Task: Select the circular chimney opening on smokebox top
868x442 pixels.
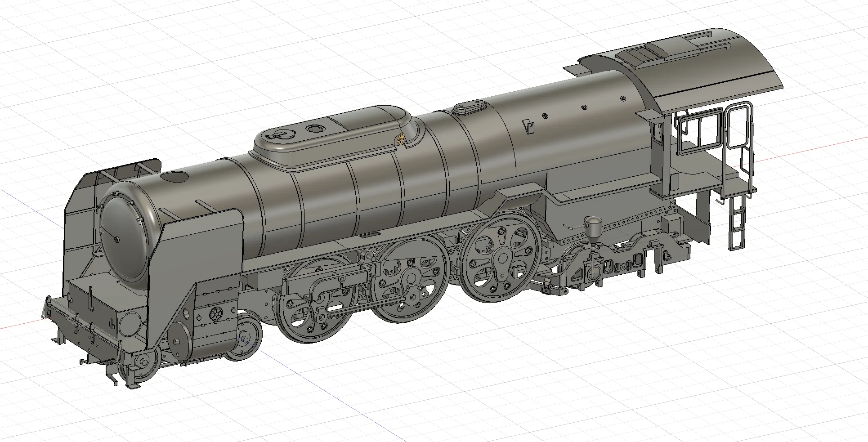Action: [x=174, y=176]
